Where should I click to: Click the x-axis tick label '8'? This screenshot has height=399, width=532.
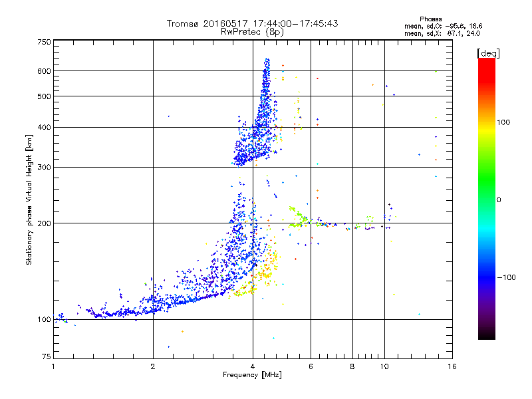pos(352,366)
